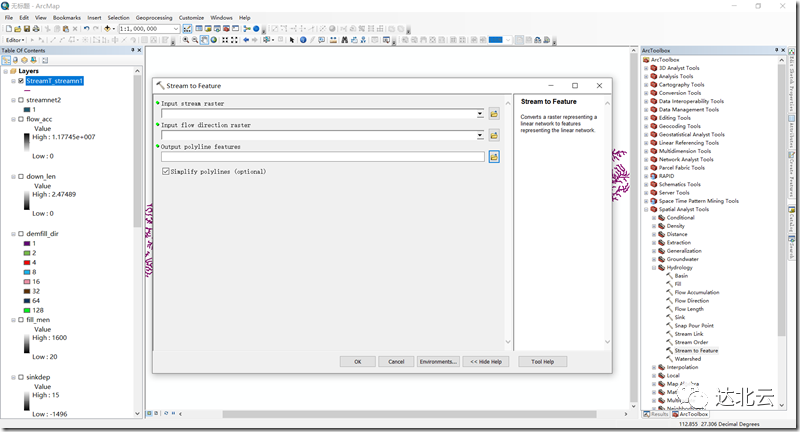The height and width of the screenshot is (432, 800).
Task: Undo the last action with the Undo arrow
Action: (x=86, y=29)
